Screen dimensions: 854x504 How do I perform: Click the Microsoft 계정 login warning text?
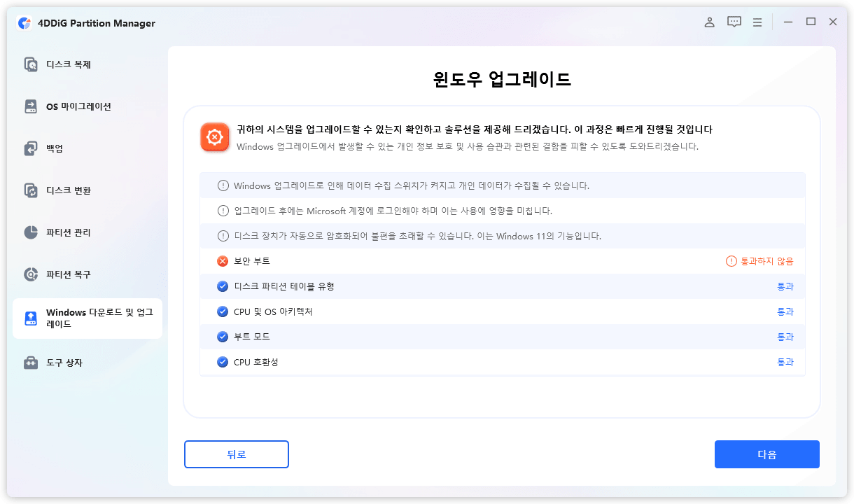[393, 211]
